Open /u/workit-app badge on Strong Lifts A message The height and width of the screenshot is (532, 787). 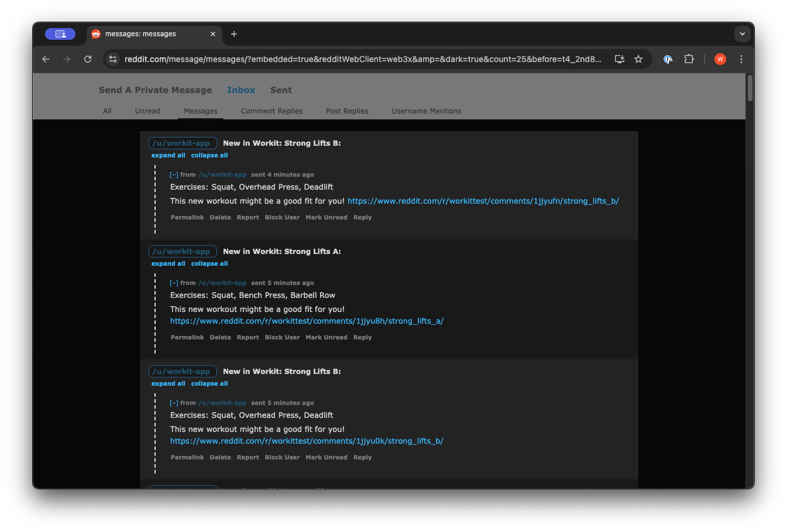click(x=183, y=252)
